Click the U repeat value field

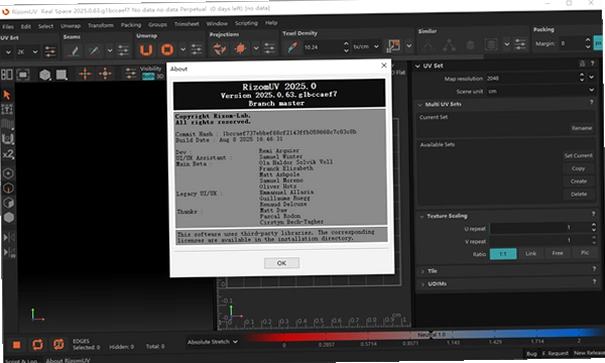(x=539, y=228)
